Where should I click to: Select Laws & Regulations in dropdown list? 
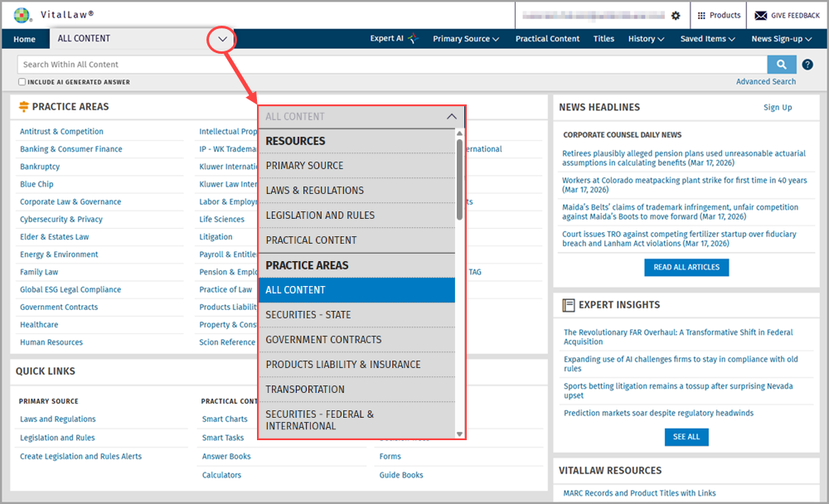[x=356, y=191]
